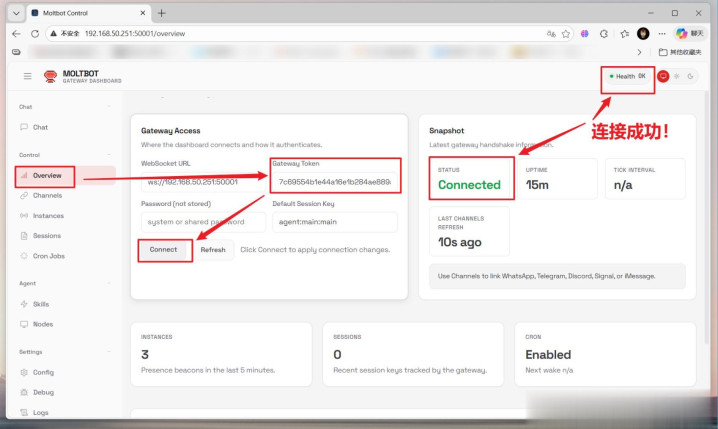Click the Nodes monitor icon
The width and height of the screenshot is (718, 429).
tap(24, 324)
